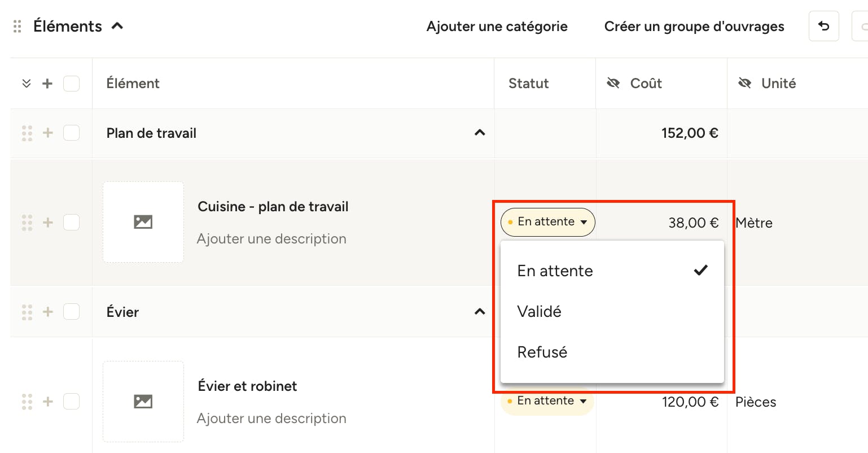Screen dimensions: 868x453
Task: Open En attente status dropdown for Évier et robinet
Action: click(547, 401)
